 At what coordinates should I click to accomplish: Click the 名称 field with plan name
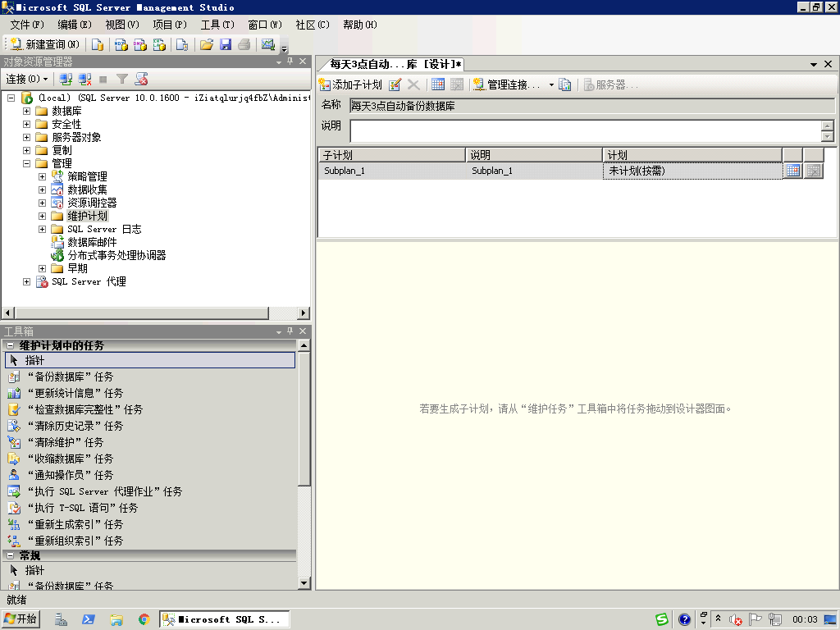pyautogui.click(x=592, y=106)
